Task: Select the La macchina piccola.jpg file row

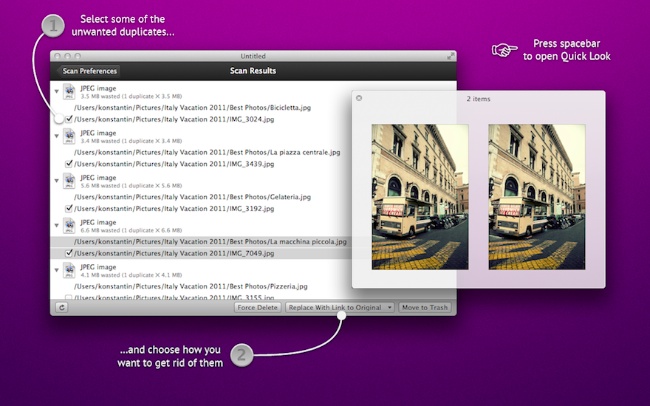Action: click(x=210, y=242)
